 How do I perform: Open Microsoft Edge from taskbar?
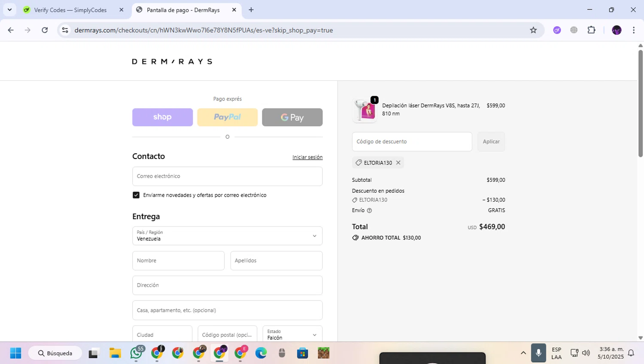[x=261, y=353]
